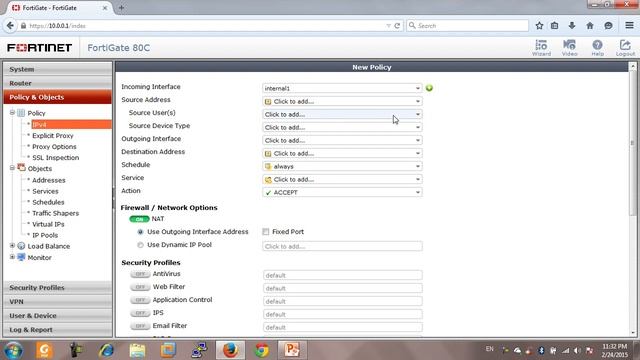Open the Destination Address dropdown
Image resolution: width=640 pixels, height=360 pixels.
342,153
